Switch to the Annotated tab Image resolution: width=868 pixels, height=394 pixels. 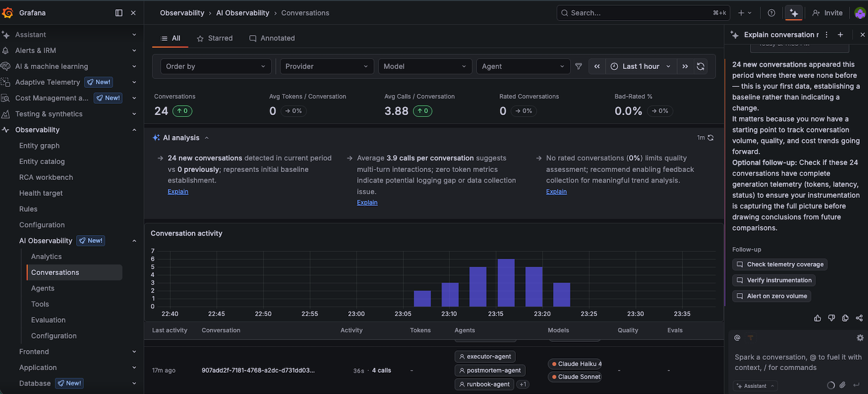pyautogui.click(x=272, y=38)
